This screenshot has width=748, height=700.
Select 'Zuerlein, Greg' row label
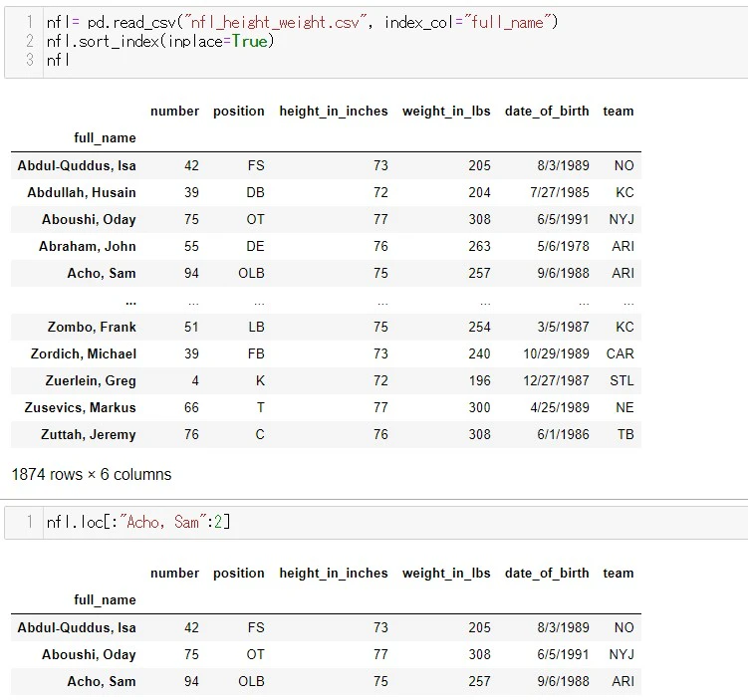(91, 381)
